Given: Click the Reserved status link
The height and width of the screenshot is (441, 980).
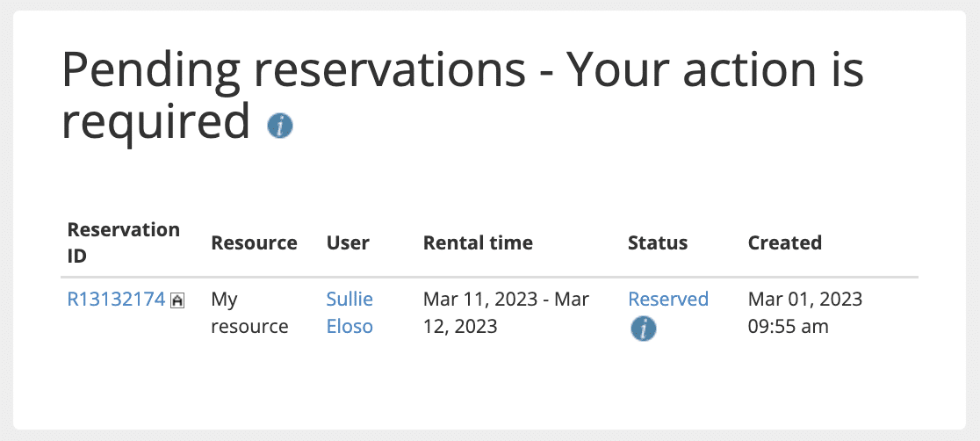Looking at the screenshot, I should coord(668,299).
